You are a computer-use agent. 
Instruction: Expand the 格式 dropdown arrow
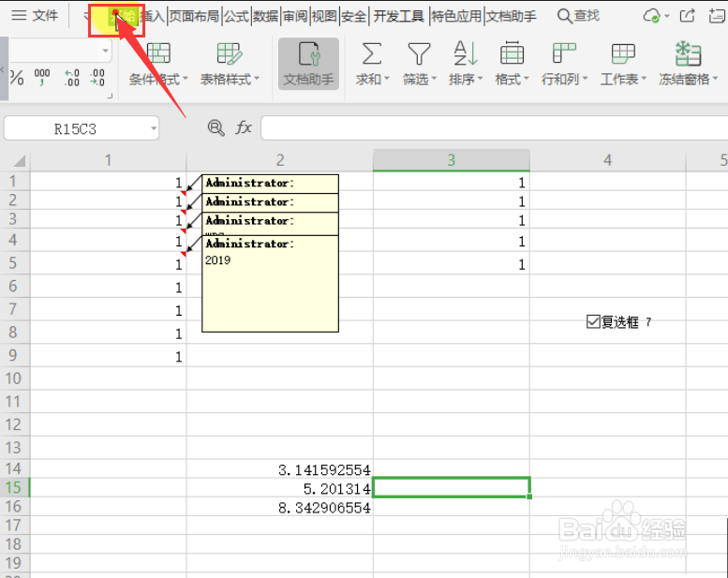[x=527, y=79]
